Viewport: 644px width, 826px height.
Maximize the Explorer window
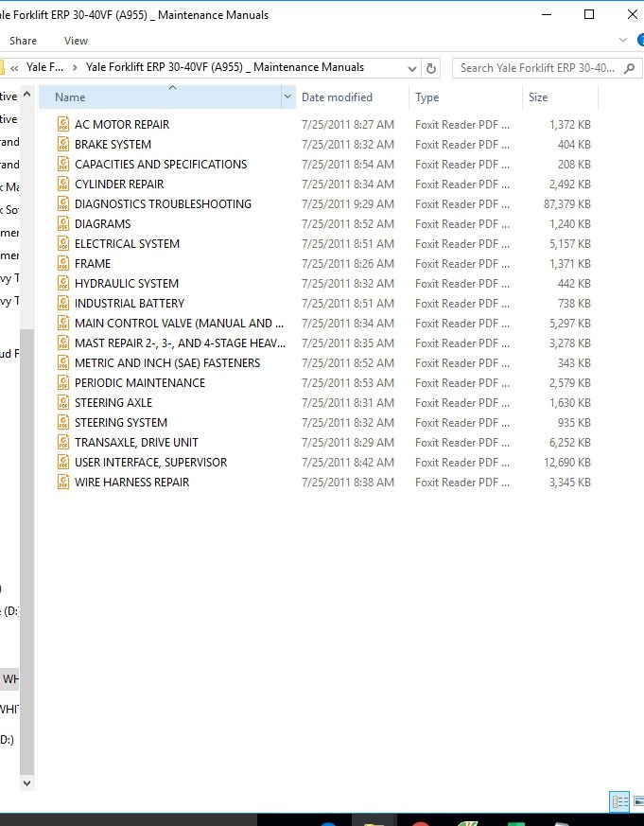point(589,14)
